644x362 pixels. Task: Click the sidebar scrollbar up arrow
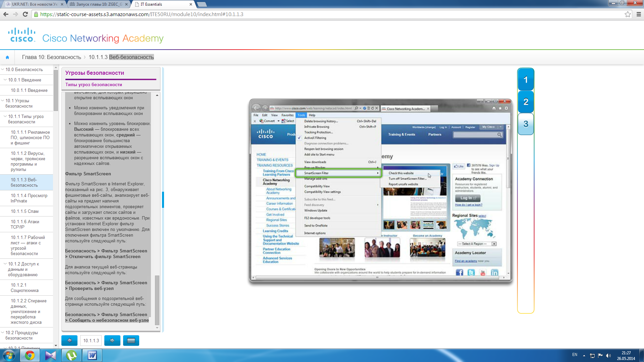pyautogui.click(x=56, y=67)
